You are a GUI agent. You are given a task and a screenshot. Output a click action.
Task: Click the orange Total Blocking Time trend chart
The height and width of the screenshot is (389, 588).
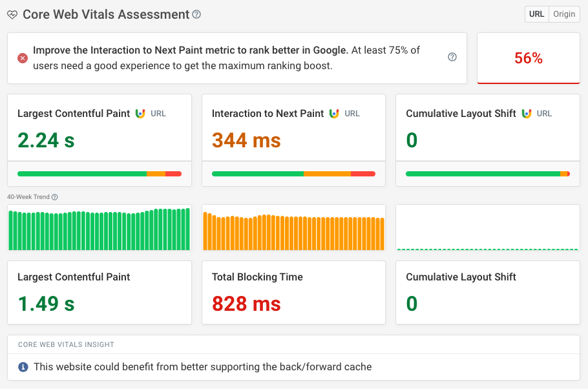pyautogui.click(x=293, y=228)
